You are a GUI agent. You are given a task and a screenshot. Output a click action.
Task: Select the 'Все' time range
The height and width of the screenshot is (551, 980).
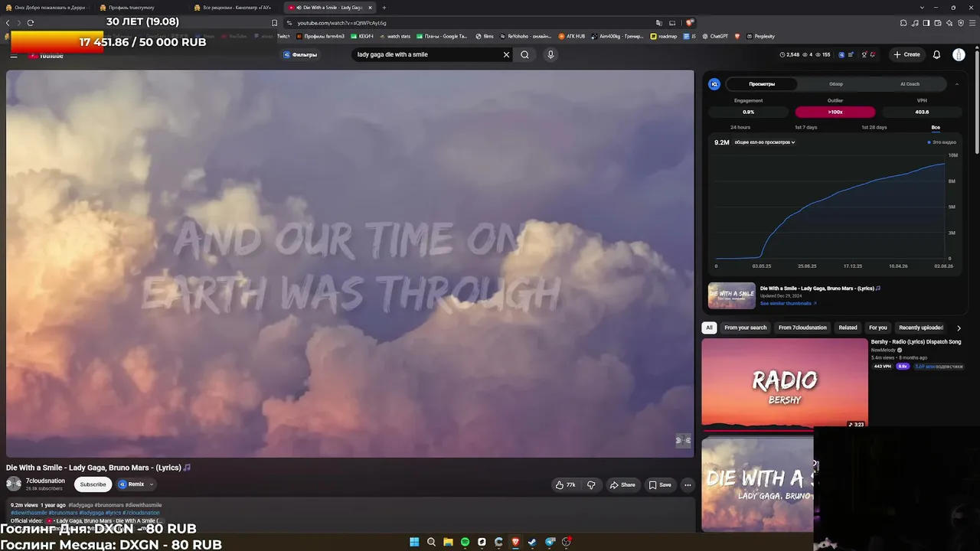point(936,127)
